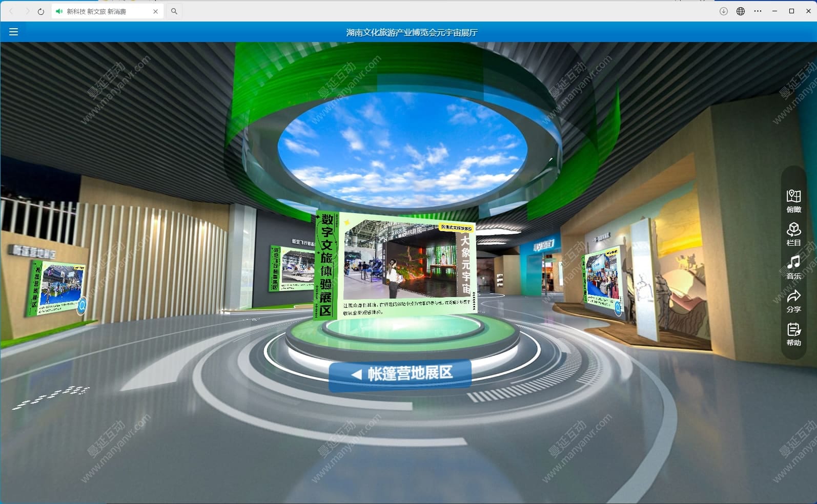Mute the tab via speaker icon
Screen dimensions: 817x504
pyautogui.click(x=59, y=11)
